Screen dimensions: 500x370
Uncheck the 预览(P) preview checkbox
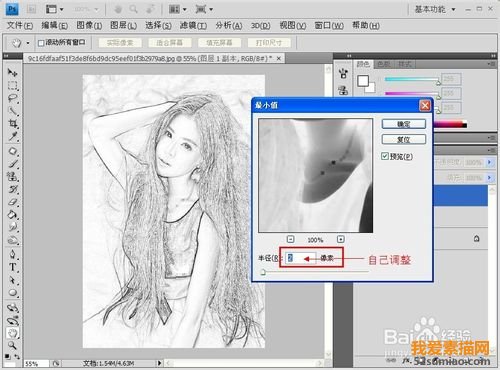385,156
